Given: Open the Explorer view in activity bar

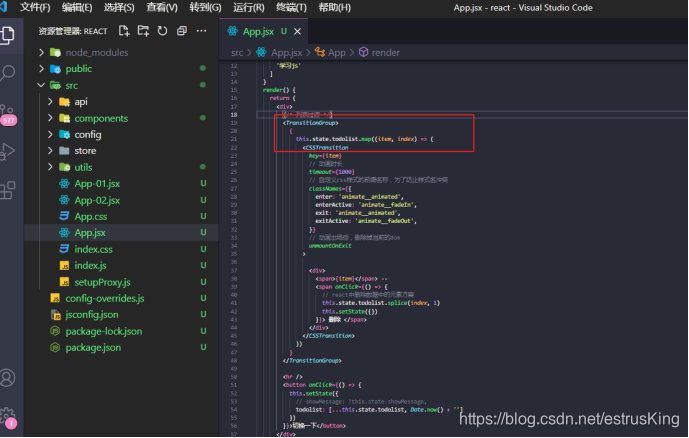Looking at the screenshot, I should (7, 35).
